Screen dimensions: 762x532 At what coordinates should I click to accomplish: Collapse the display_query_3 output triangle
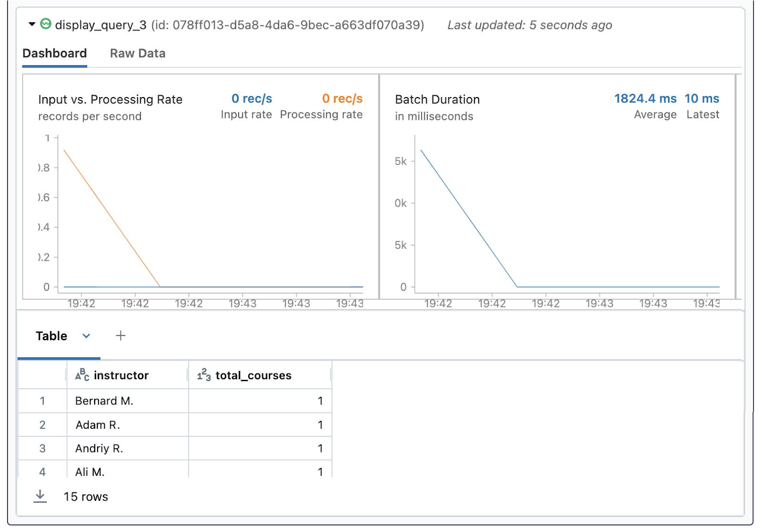32,24
